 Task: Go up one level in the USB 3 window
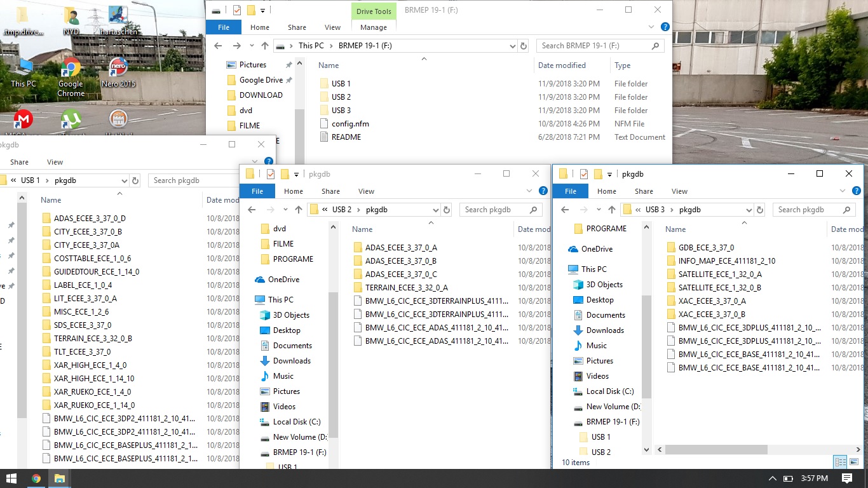[x=612, y=210]
